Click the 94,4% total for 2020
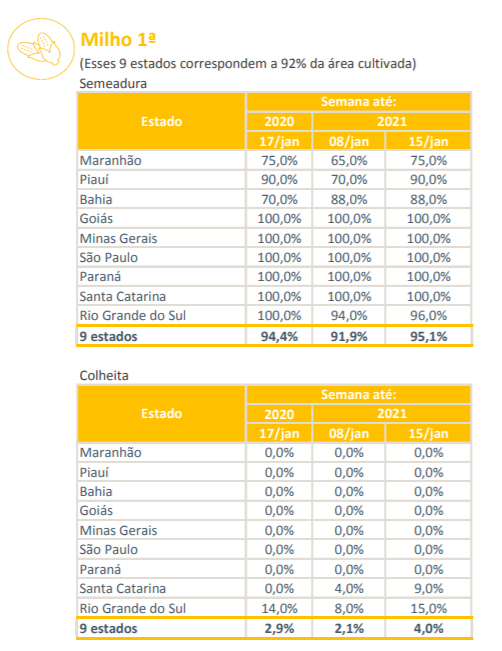Image resolution: width=502 pixels, height=651 pixels. (279, 336)
